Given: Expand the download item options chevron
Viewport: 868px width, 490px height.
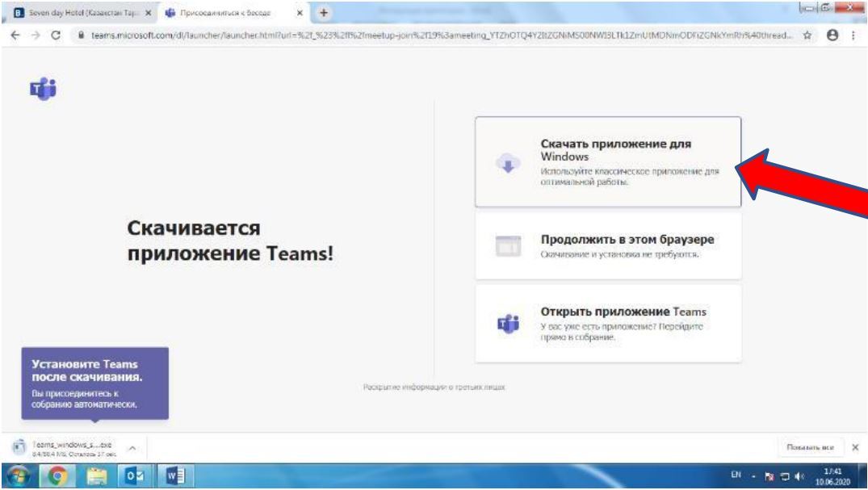Looking at the screenshot, I should click(132, 448).
